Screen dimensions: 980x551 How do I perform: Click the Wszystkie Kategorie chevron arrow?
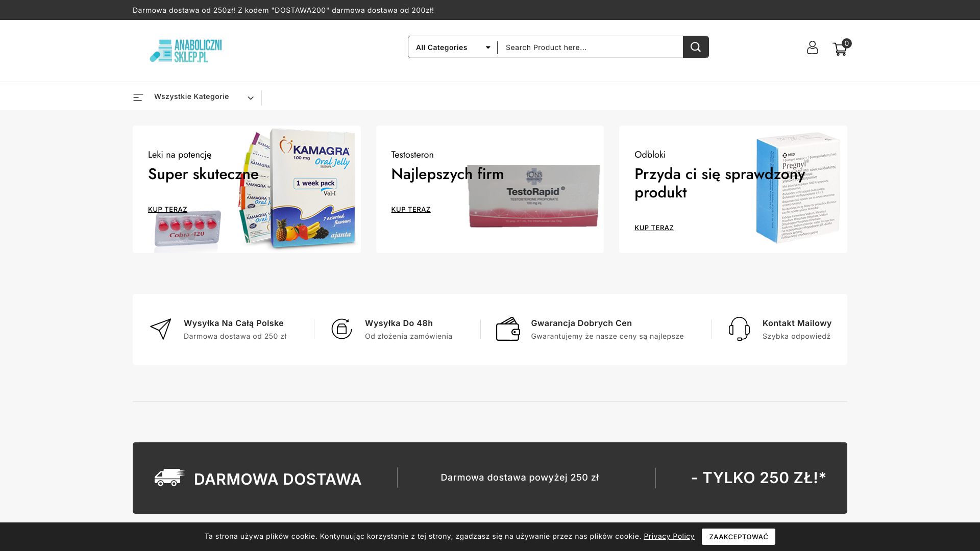tap(251, 98)
